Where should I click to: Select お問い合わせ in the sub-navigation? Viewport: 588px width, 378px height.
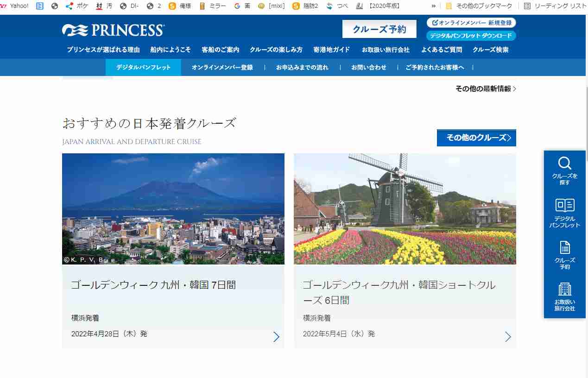tap(369, 67)
